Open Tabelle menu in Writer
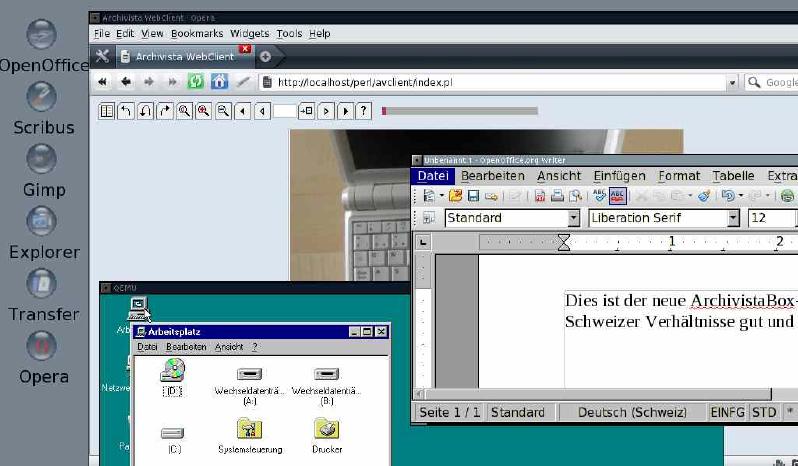 [733, 176]
